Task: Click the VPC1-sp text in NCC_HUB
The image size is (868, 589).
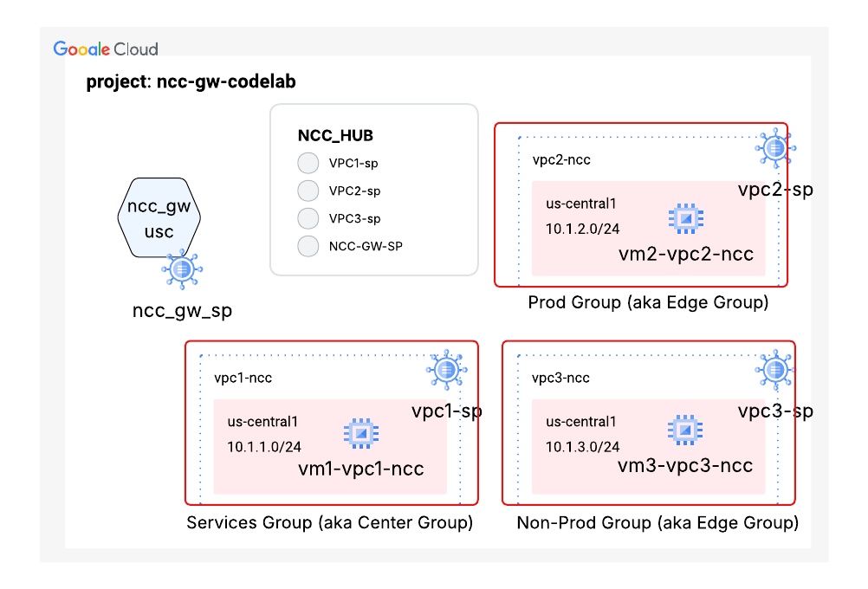Action: pyautogui.click(x=353, y=164)
